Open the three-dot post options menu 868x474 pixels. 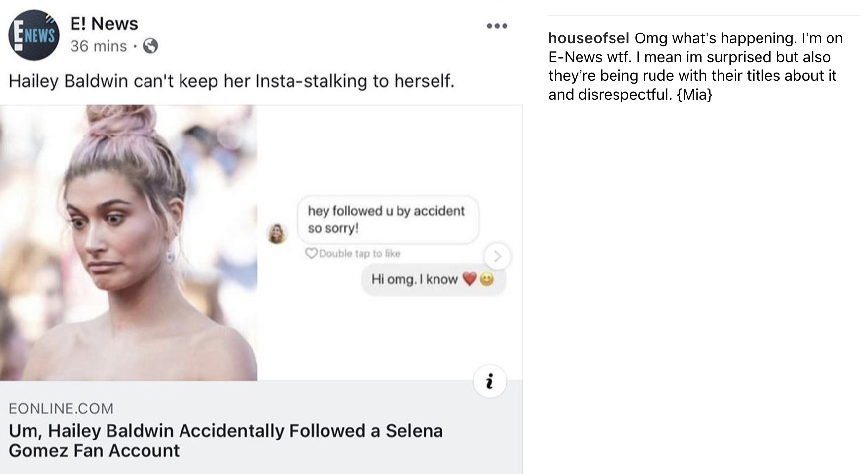click(x=497, y=26)
